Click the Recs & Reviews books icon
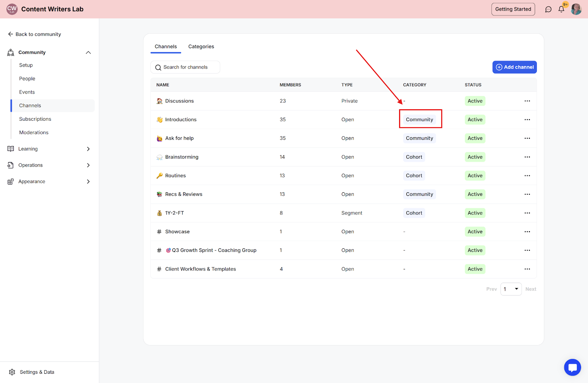 tap(159, 194)
